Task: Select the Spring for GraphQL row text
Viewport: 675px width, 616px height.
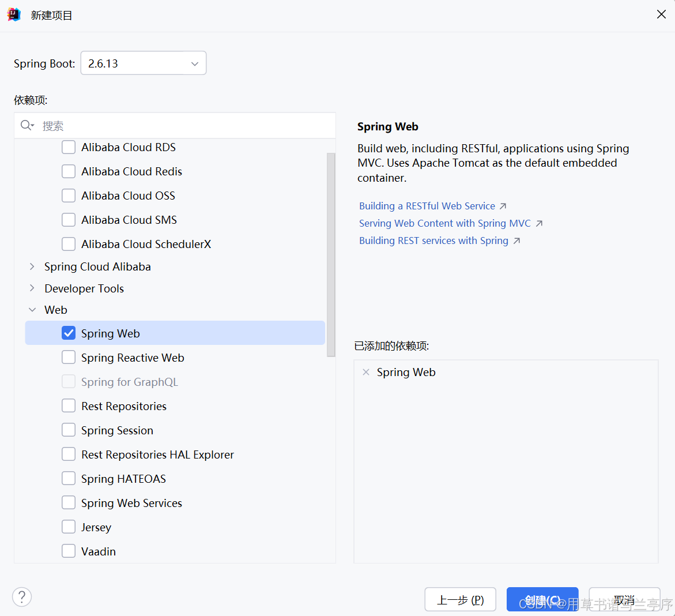Action: click(x=130, y=382)
